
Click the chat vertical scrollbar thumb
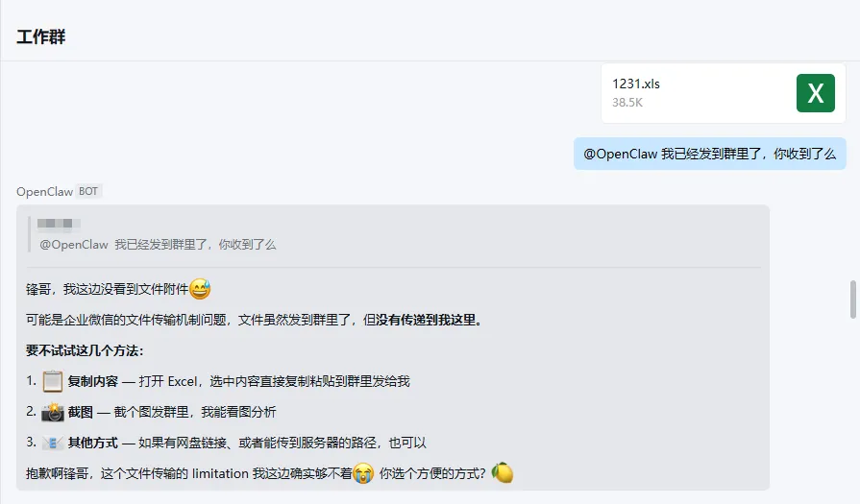tap(853, 300)
